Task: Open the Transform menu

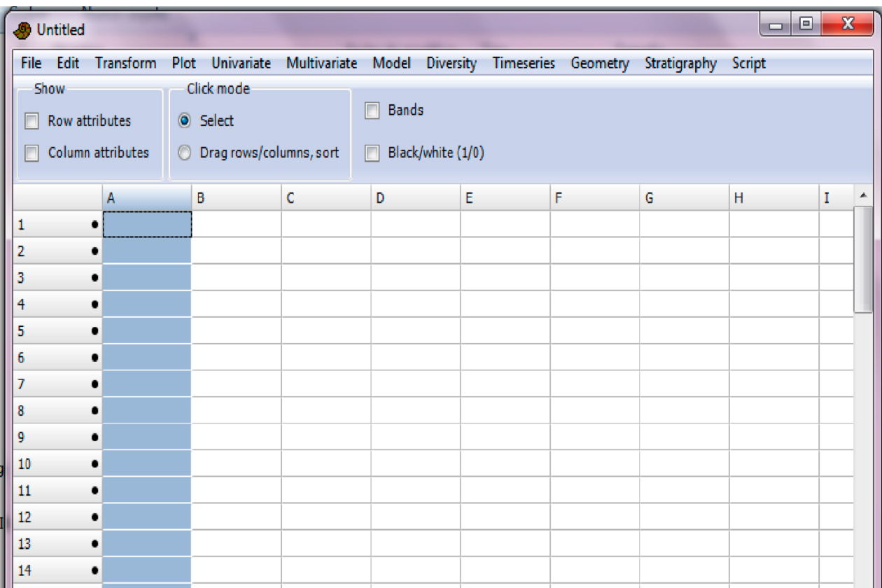Action: click(x=125, y=64)
